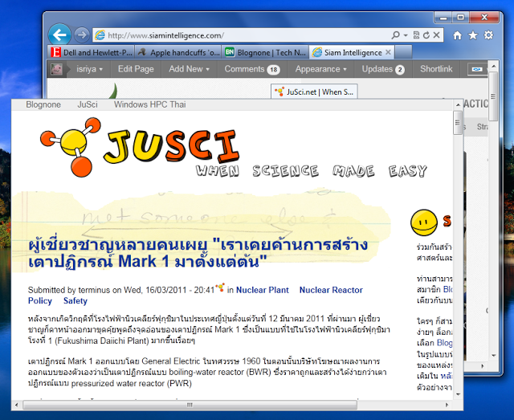
Task: Open the Home page icon
Action: coord(457,35)
